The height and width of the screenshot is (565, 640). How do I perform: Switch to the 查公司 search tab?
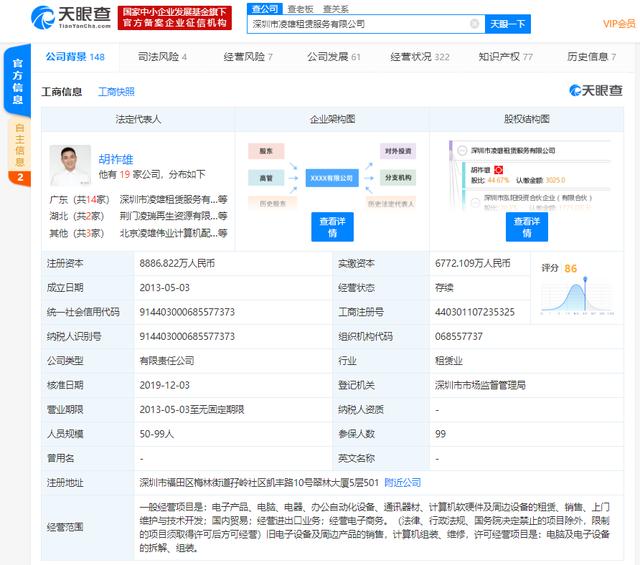point(265,9)
